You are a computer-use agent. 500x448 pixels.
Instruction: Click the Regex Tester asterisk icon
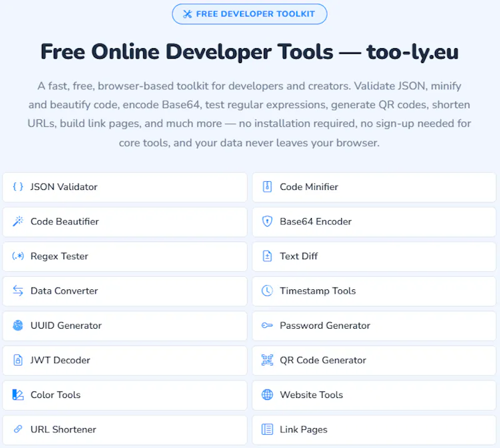[18, 256]
